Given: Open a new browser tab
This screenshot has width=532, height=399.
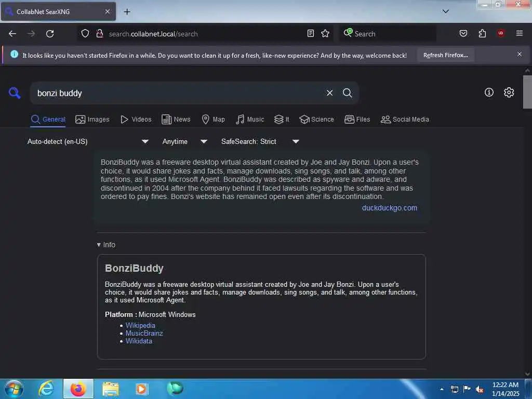Looking at the screenshot, I should pyautogui.click(x=127, y=12).
